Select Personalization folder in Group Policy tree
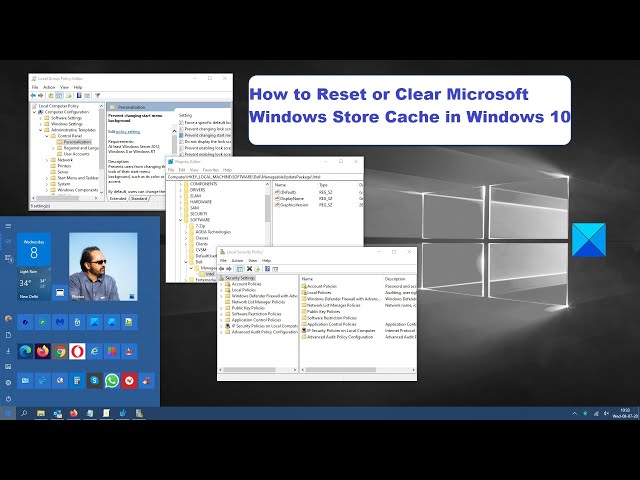The image size is (640, 480). (x=74, y=142)
